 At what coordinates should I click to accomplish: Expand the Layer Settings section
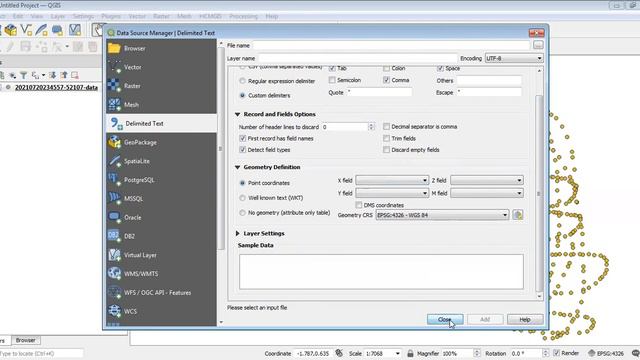coord(238,233)
